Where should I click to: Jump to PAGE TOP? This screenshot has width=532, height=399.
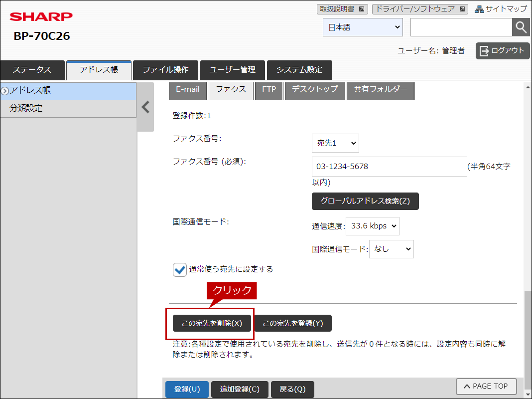[486, 386]
